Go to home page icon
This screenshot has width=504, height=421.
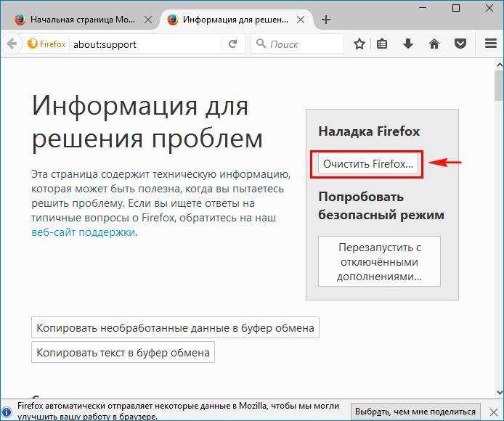tap(434, 44)
